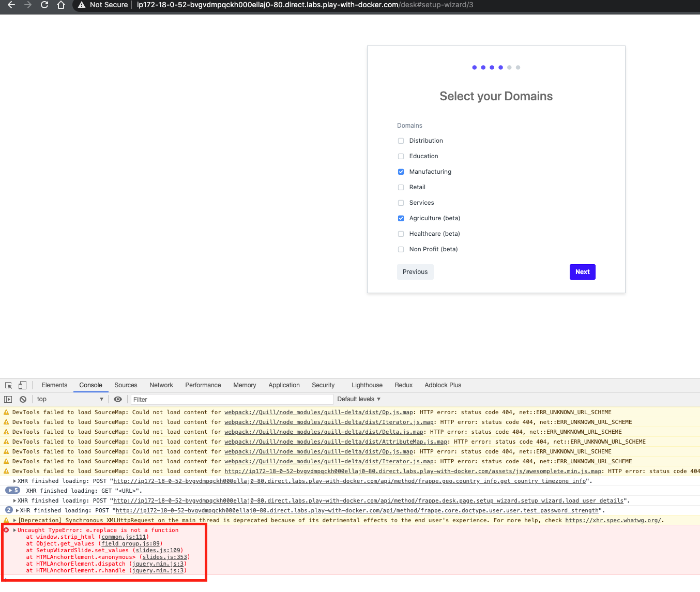
Task: Enable the Retail domain checkbox
Action: [x=401, y=187]
